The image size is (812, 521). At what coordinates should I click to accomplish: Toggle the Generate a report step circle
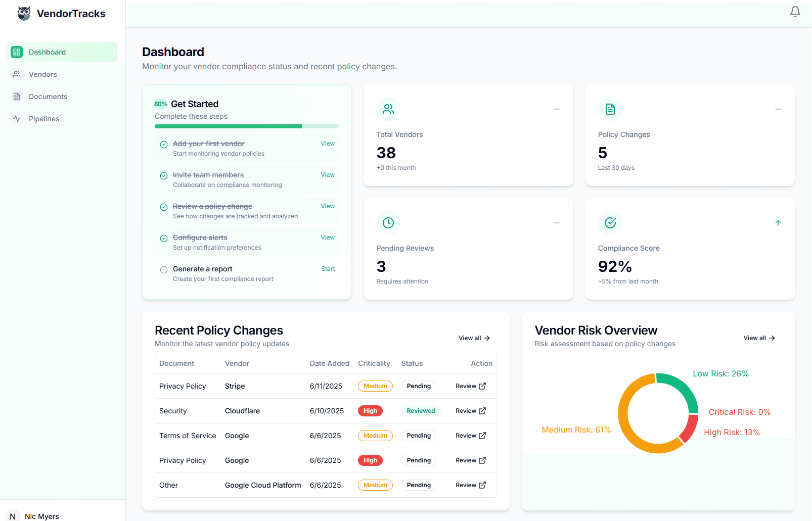click(164, 270)
